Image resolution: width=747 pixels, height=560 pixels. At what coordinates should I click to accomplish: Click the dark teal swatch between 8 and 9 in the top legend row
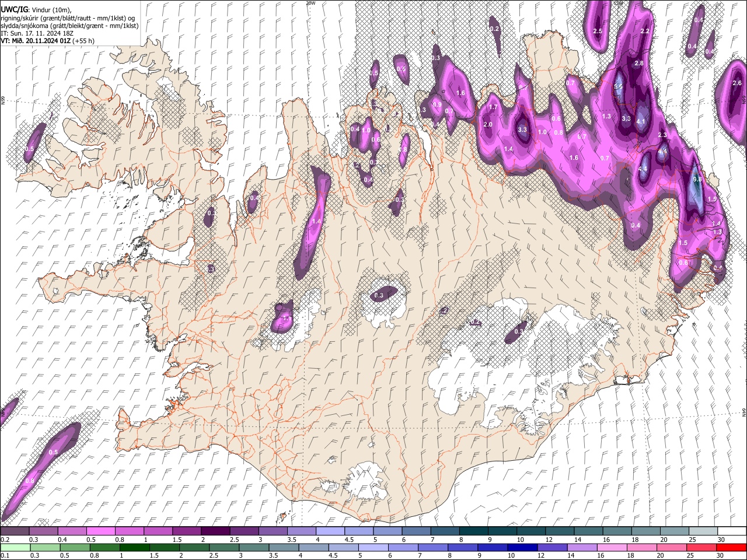coord(474,531)
